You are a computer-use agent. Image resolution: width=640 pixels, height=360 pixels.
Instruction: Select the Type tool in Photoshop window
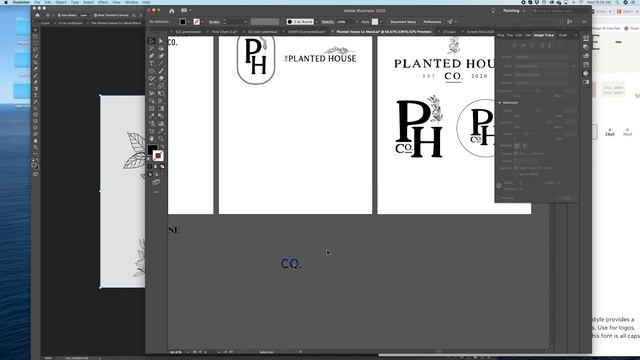(36, 95)
